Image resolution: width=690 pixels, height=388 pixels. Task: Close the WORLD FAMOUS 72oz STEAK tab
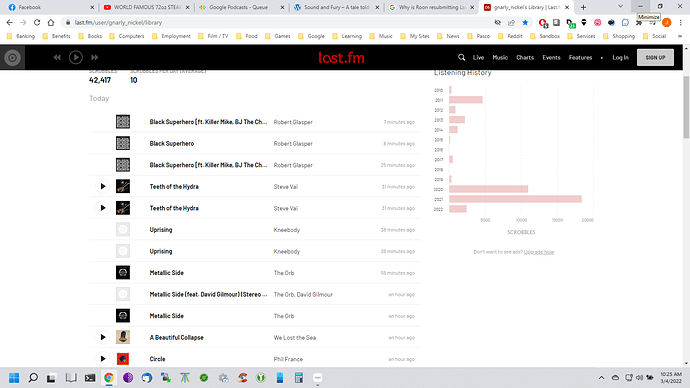(x=187, y=7)
